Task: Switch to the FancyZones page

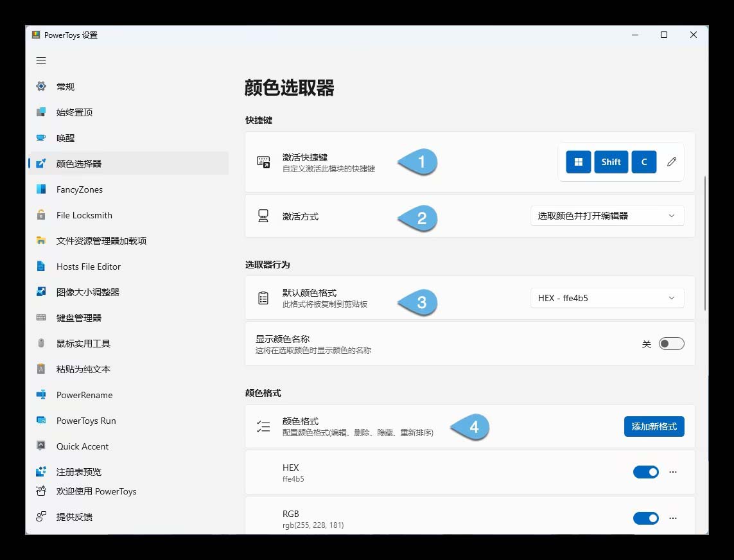Action: click(128, 189)
